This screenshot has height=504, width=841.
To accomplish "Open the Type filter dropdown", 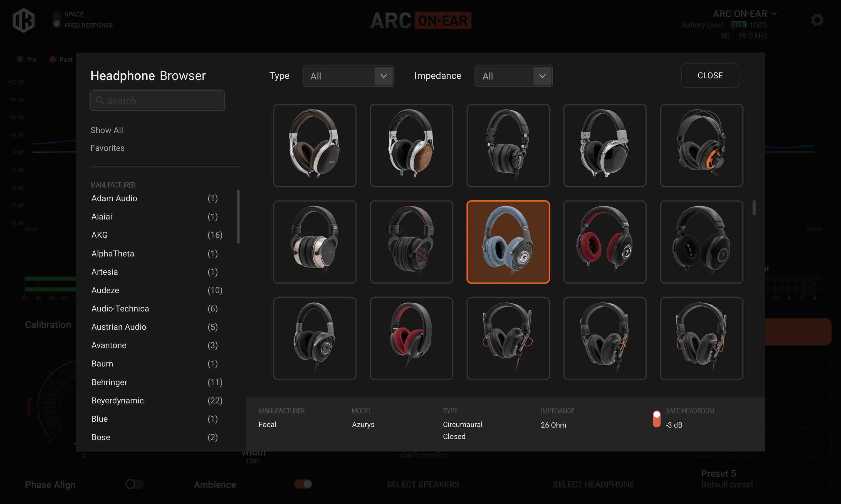I will tap(348, 76).
